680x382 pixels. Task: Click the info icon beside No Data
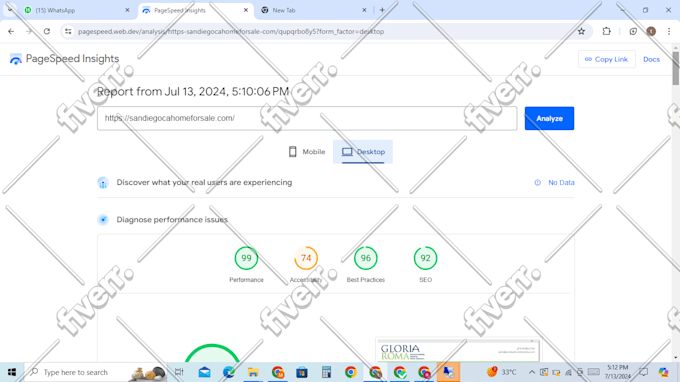537,183
